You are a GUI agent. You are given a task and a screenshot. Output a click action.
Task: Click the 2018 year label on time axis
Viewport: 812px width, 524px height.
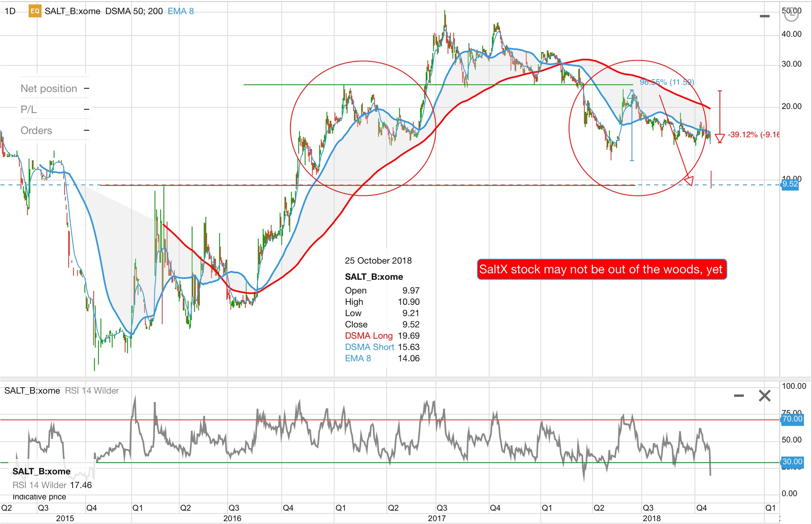pyautogui.click(x=652, y=518)
